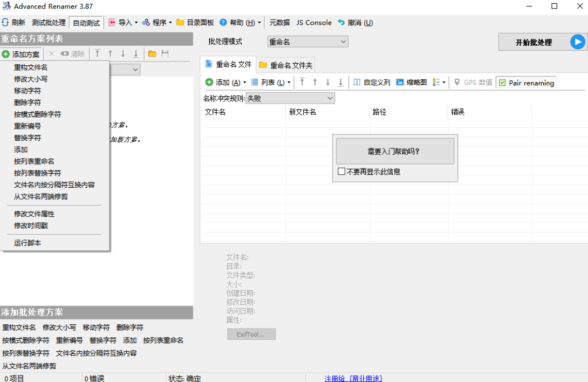This screenshot has height=382, width=588.
Task: Click the 刷新 refresh icon in toolbar
Action: (x=5, y=23)
